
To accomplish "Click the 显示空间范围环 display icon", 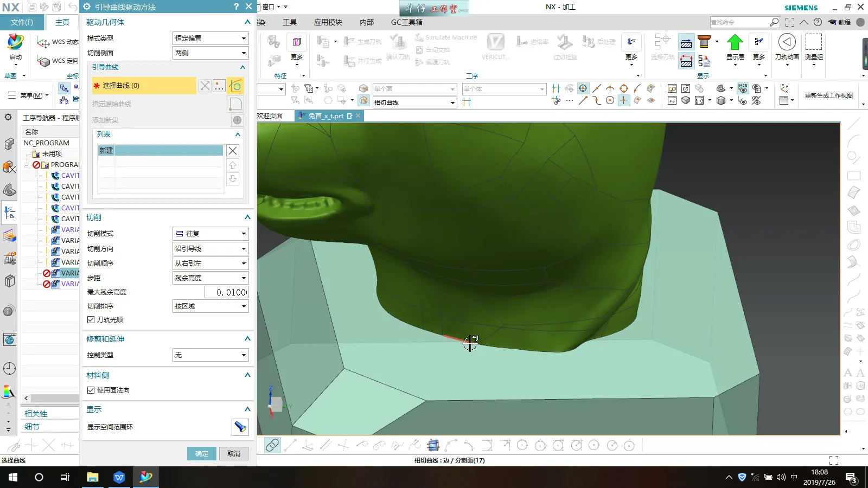I will point(240,427).
